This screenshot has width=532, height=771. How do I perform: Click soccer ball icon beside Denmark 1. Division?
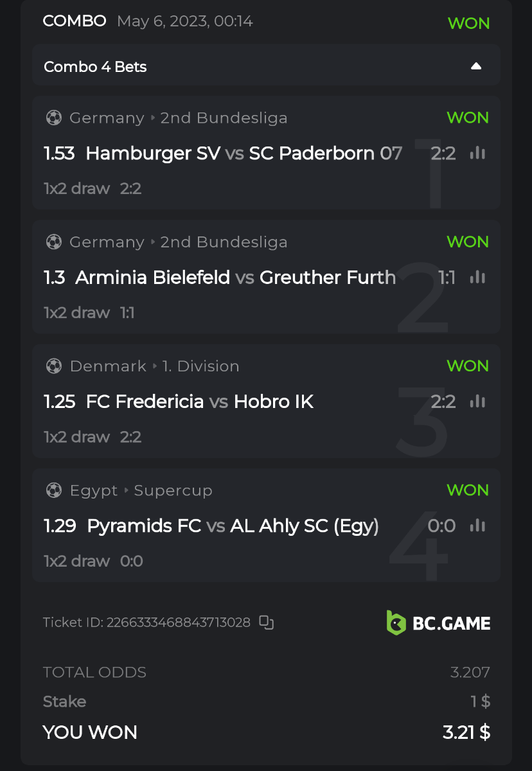coord(54,366)
